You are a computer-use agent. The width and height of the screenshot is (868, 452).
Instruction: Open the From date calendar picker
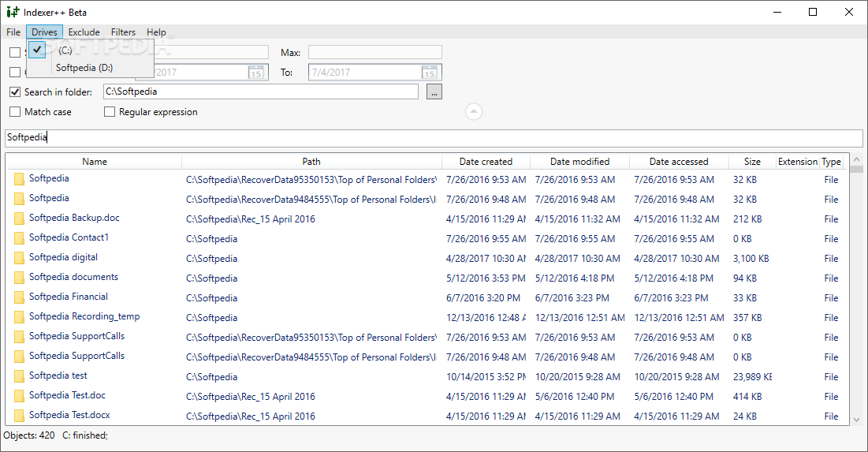[x=255, y=72]
